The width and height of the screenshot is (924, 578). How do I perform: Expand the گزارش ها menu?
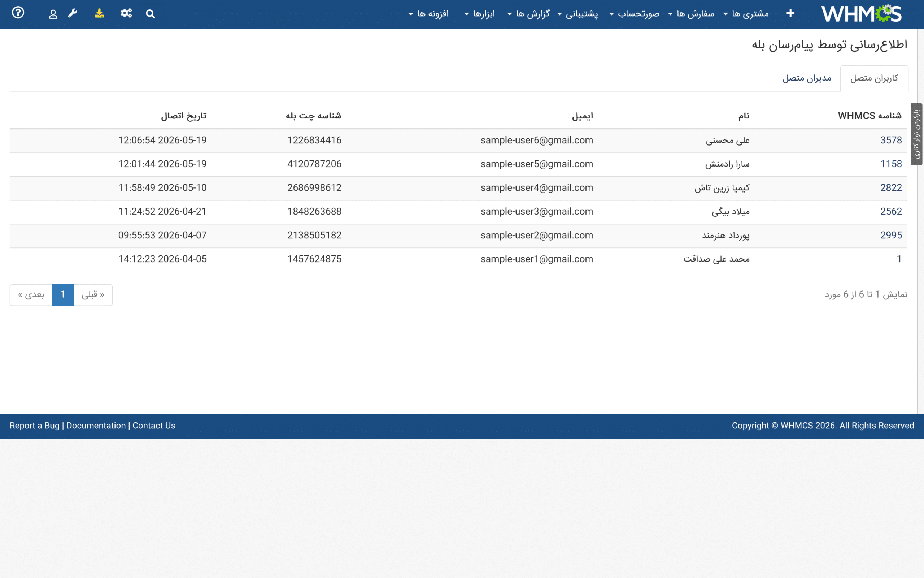tap(529, 14)
